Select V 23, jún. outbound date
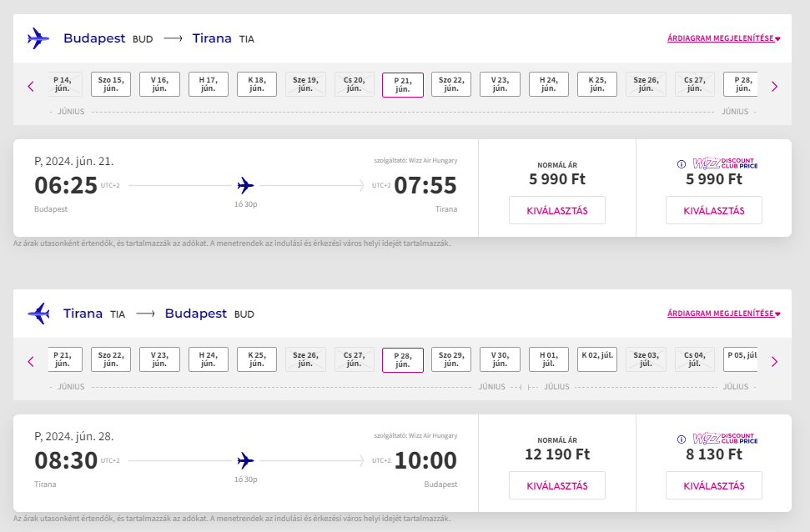This screenshot has height=532, width=810. point(500,84)
